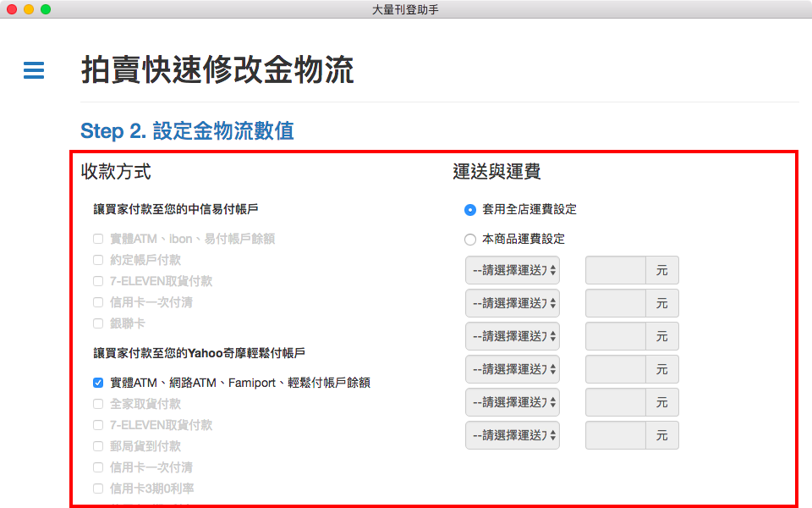
Task: Tick the 約定帳戶付款 checkbox
Action: pyautogui.click(x=98, y=260)
